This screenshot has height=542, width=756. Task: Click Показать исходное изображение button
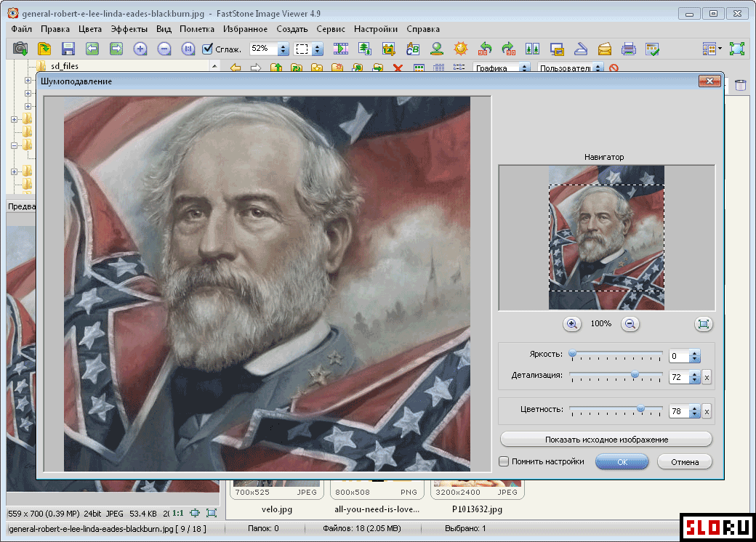click(x=606, y=440)
